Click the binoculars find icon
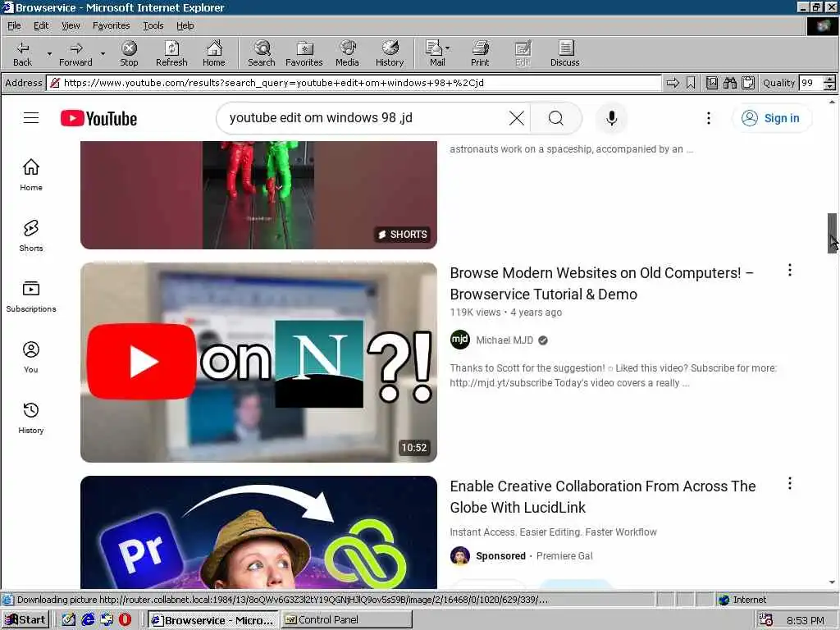840x630 pixels. (x=729, y=83)
